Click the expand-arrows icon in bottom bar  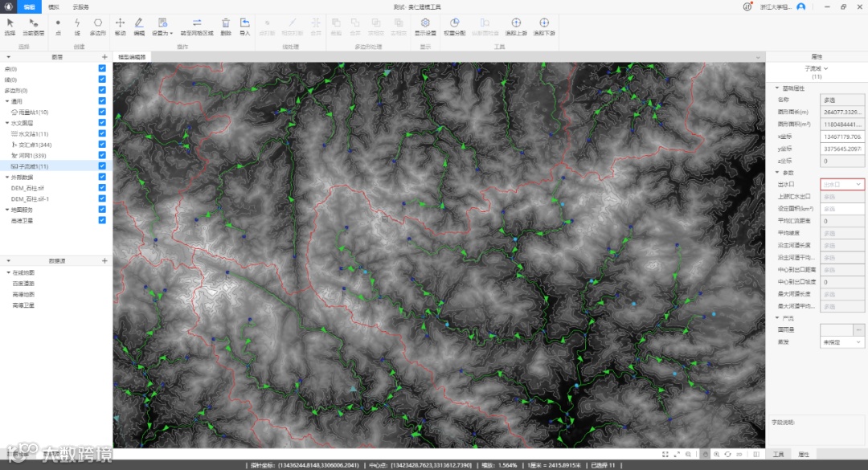click(x=677, y=454)
